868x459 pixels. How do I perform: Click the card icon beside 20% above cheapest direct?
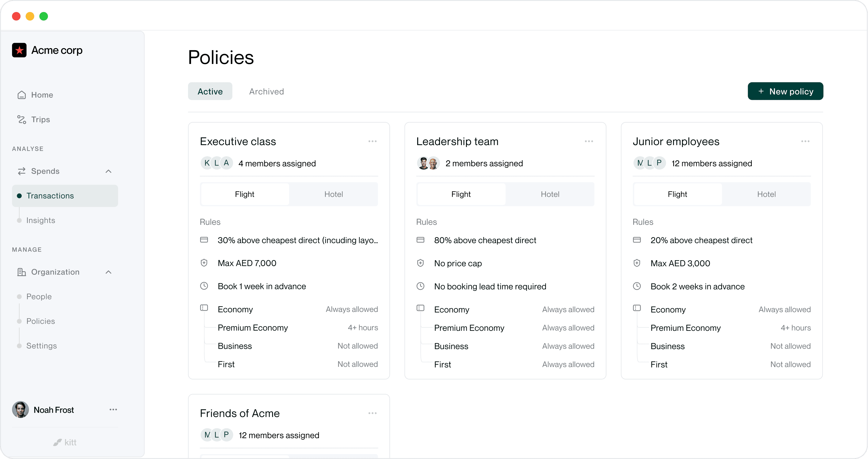[x=637, y=240]
